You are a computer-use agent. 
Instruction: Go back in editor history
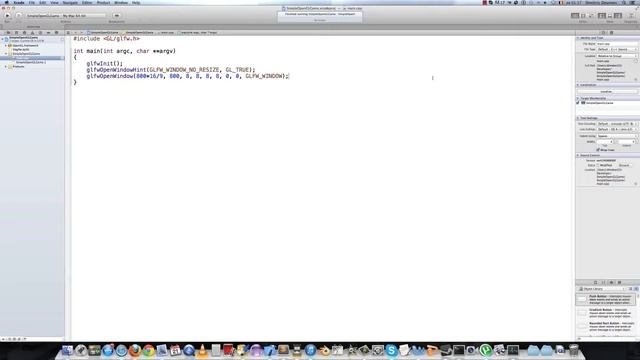click(75, 33)
